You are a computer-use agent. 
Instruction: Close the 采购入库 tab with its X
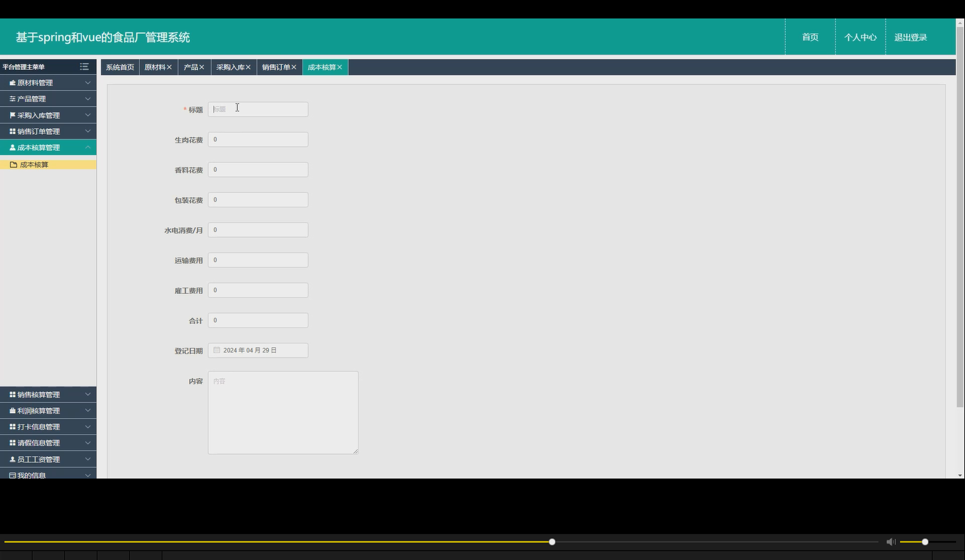coord(248,67)
